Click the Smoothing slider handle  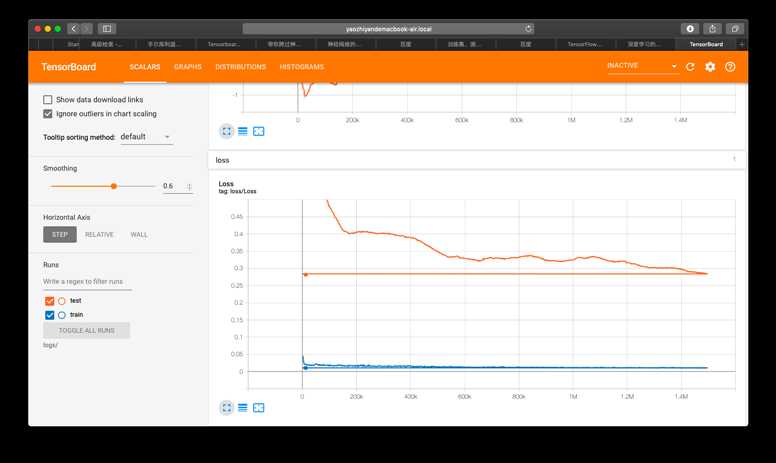(x=114, y=186)
